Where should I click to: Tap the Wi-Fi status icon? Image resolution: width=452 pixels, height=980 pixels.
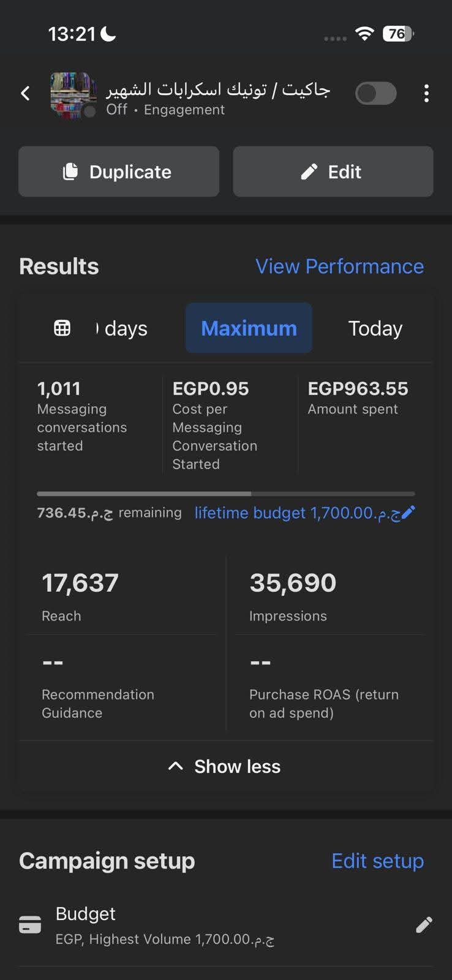pos(364,34)
